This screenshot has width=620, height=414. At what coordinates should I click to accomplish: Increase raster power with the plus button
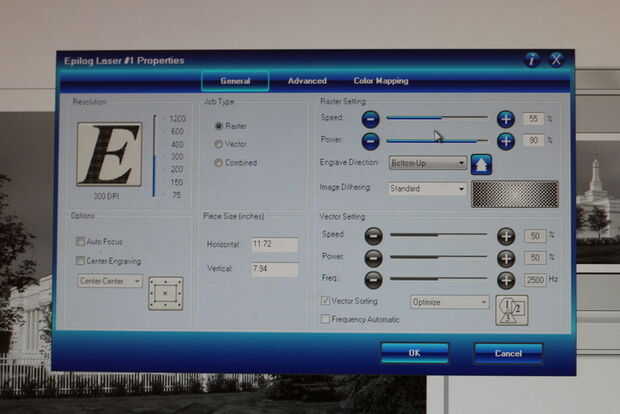(x=506, y=141)
